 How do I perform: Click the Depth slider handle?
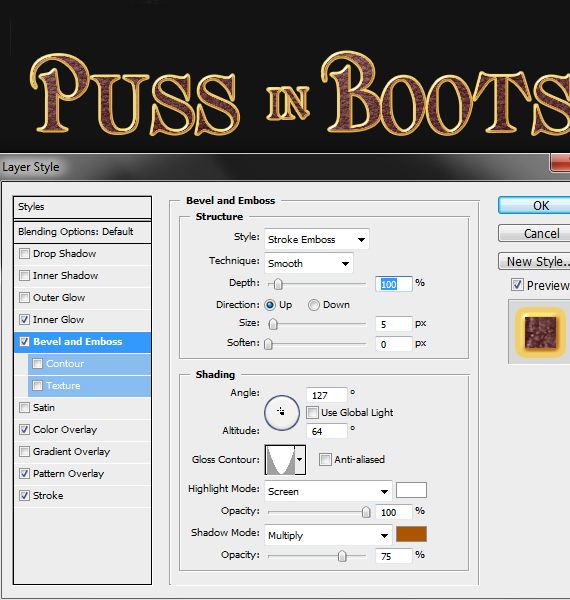278,284
